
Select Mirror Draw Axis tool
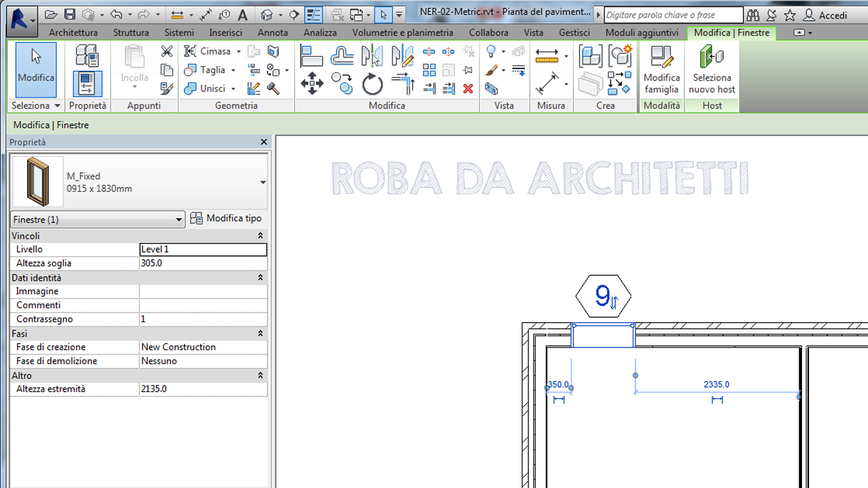[x=403, y=57]
